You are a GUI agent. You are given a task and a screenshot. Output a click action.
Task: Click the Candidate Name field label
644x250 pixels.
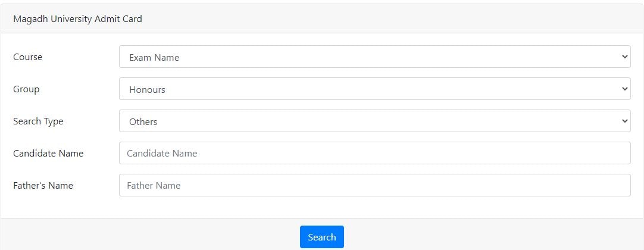pyautogui.click(x=48, y=154)
